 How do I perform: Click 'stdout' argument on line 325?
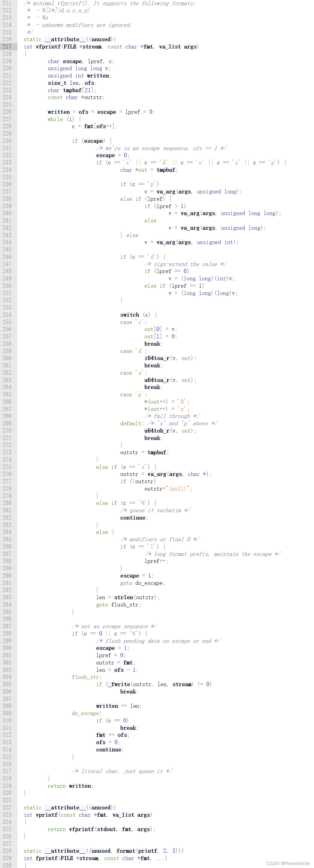pos(106,829)
